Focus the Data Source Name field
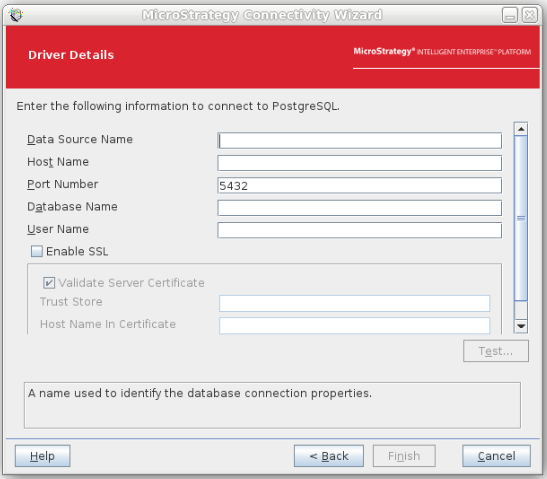The image size is (547, 479). pos(360,141)
